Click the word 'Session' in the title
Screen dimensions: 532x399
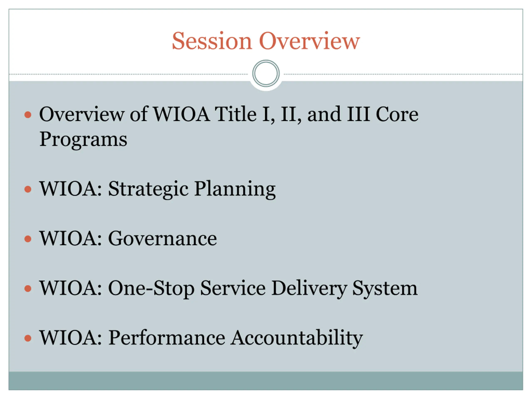212,41
